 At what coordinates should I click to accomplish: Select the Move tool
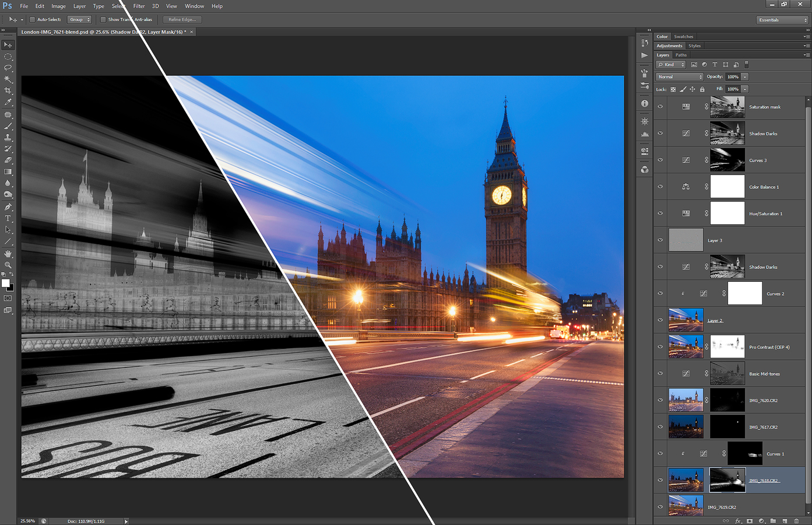tap(8, 45)
